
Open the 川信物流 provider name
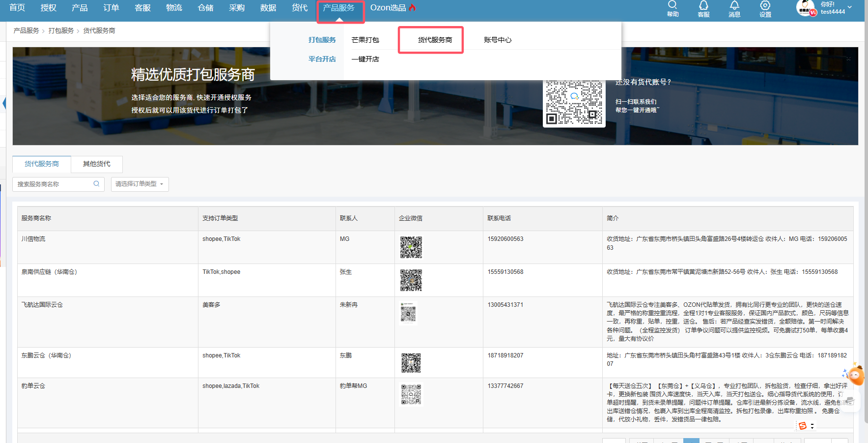[x=33, y=239]
